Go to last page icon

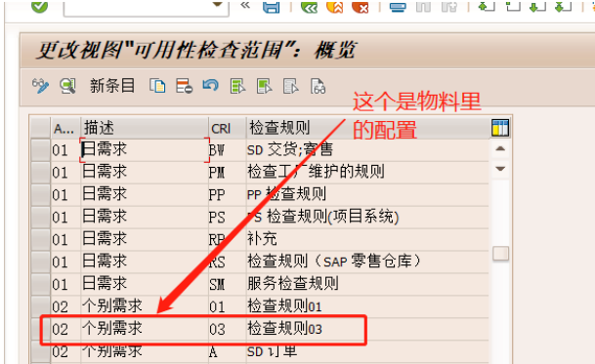(564, 6)
